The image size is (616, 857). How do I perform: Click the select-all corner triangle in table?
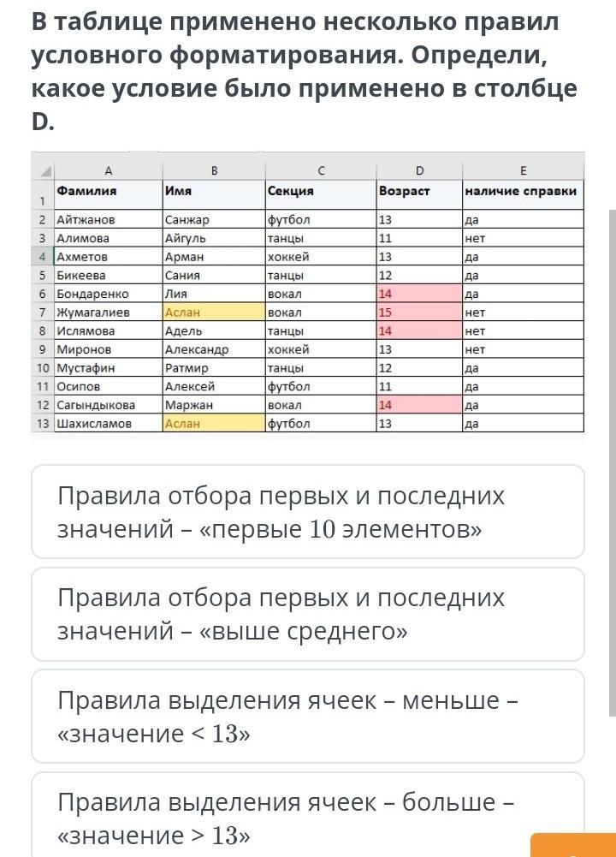point(43,171)
